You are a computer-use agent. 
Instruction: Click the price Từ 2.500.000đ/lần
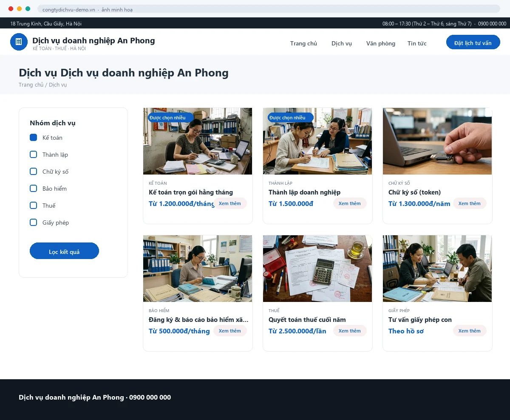[x=297, y=331]
